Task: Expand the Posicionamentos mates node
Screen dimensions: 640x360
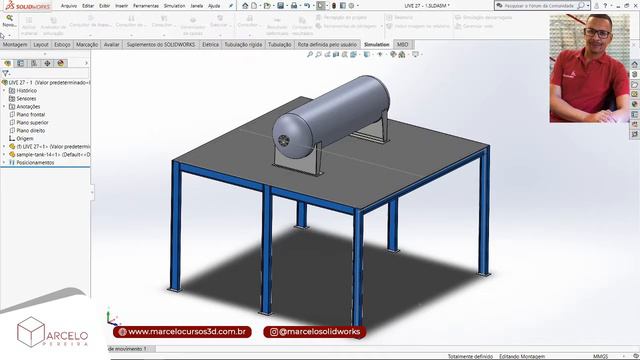Action: (4, 162)
